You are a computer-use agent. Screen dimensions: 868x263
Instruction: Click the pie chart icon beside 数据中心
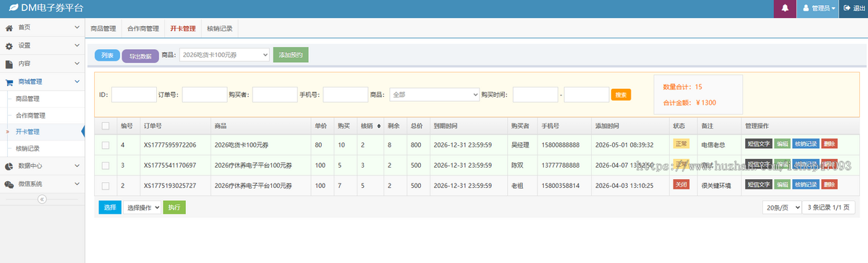pos(9,166)
